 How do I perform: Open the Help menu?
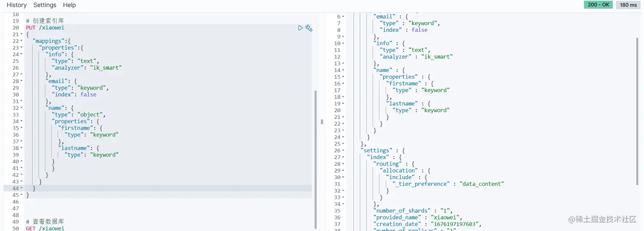(x=69, y=5)
